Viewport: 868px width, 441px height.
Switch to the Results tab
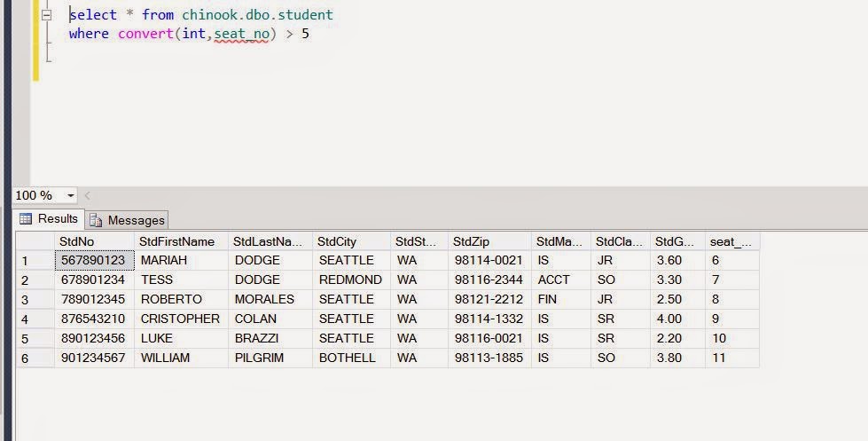click(50, 219)
